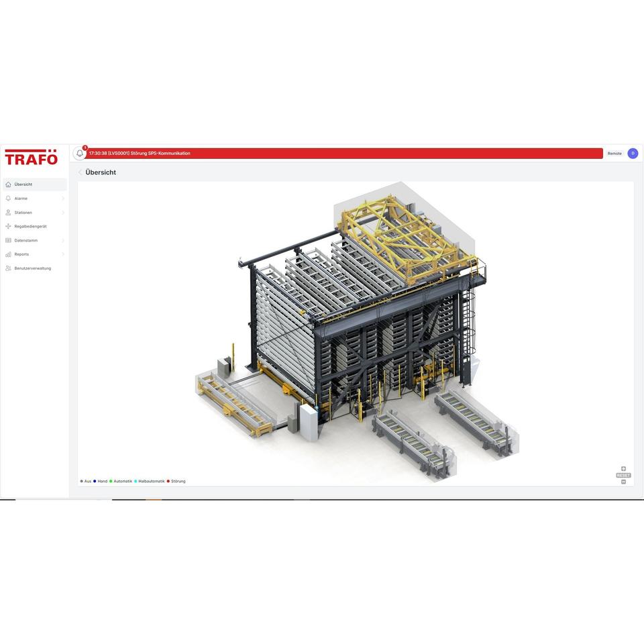This screenshot has height=644, width=644.
Task: Click the crosshair icon next to Regalbediengerät
Action: [x=8, y=226]
